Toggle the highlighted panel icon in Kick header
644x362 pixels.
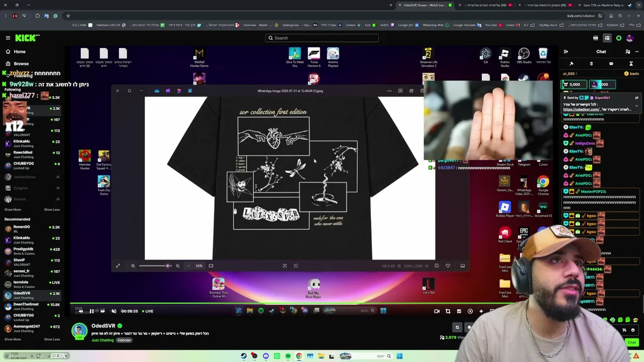[607, 38]
